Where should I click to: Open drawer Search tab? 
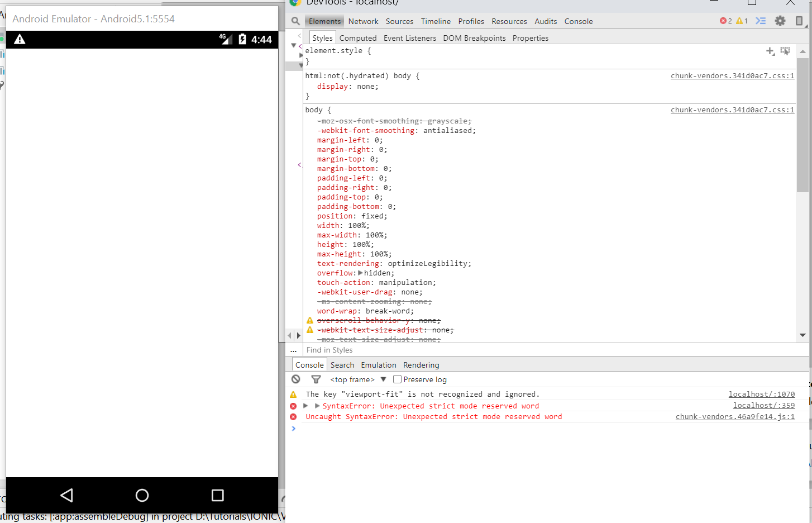click(x=342, y=365)
